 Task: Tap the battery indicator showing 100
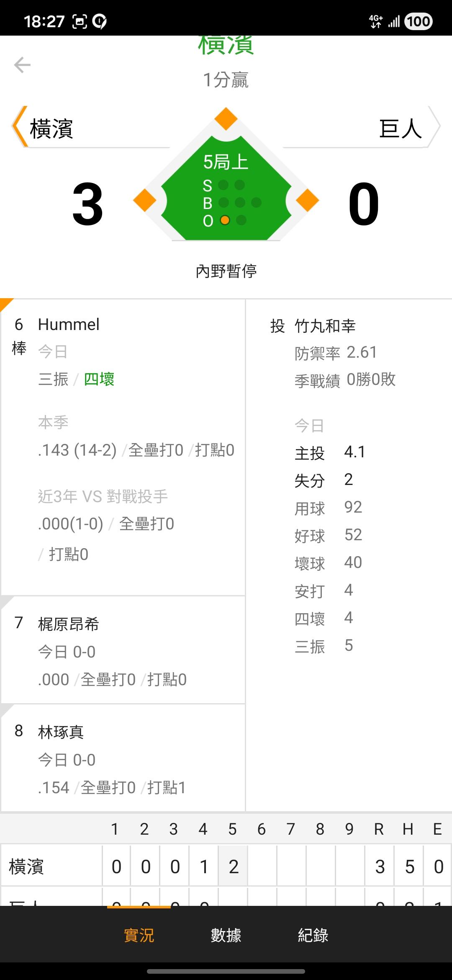pyautogui.click(x=418, y=21)
